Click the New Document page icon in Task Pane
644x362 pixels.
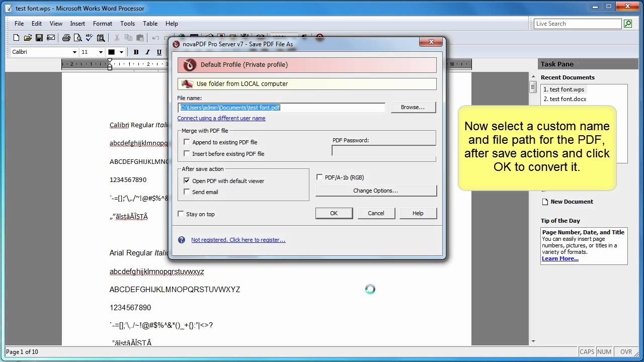coord(545,202)
